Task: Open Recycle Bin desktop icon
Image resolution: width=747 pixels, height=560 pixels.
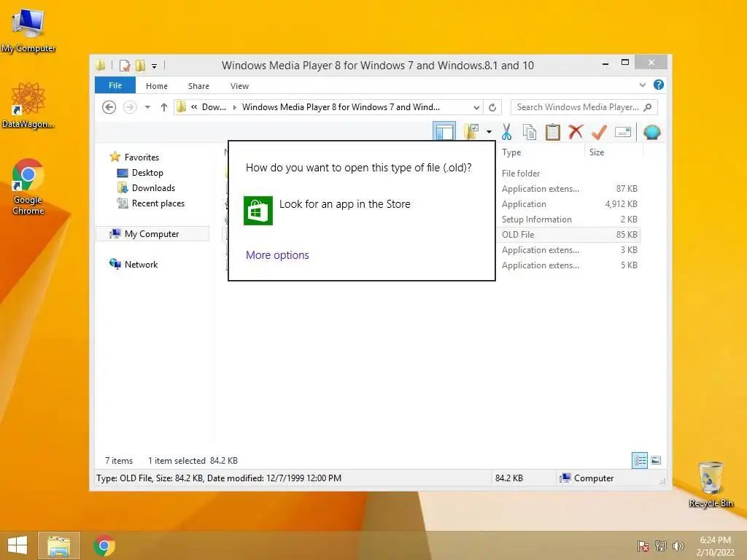Action: (711, 484)
